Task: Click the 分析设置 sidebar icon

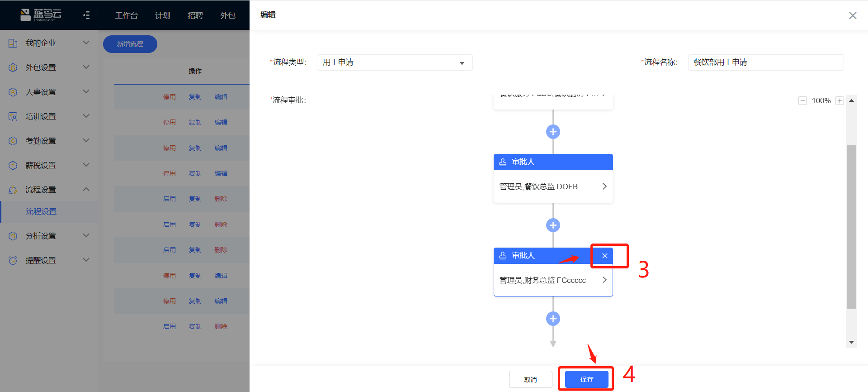Action: coord(13,236)
